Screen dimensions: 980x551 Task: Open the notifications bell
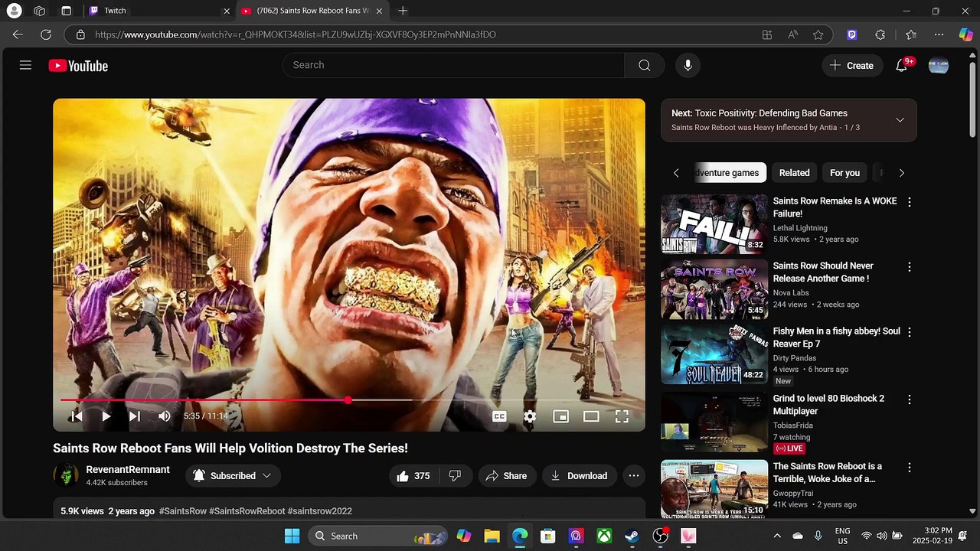pos(901,66)
